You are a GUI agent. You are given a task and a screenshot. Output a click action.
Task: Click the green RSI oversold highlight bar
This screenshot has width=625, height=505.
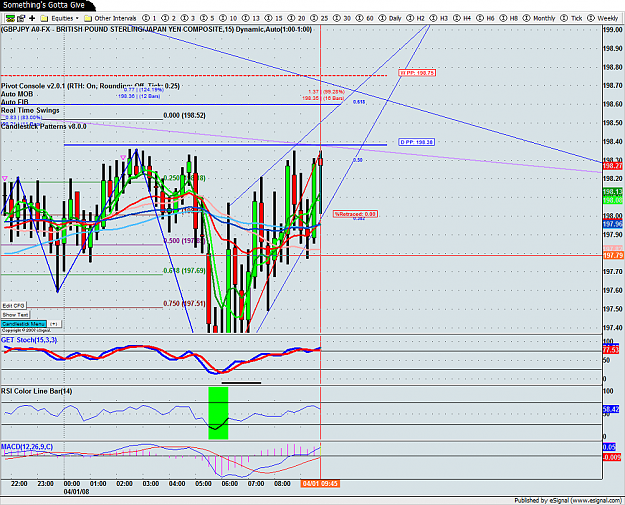[218, 413]
